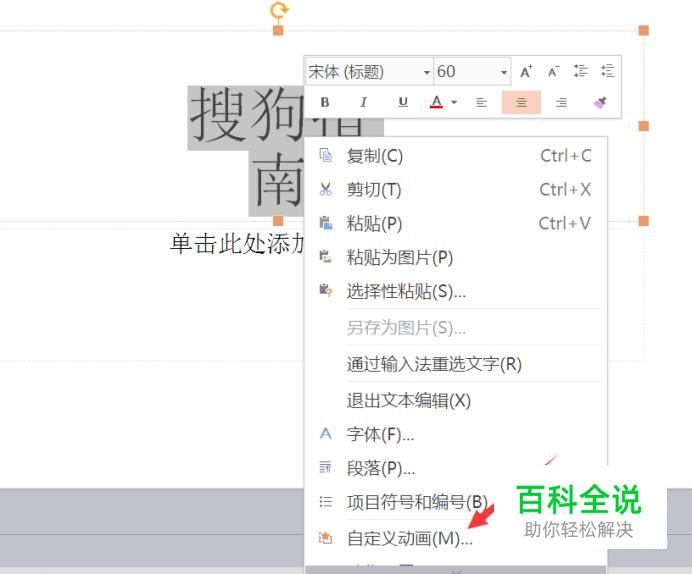Screen dimensions: 692x574
Task: Toggle italic formatting in mini toolbar
Action: click(x=363, y=102)
